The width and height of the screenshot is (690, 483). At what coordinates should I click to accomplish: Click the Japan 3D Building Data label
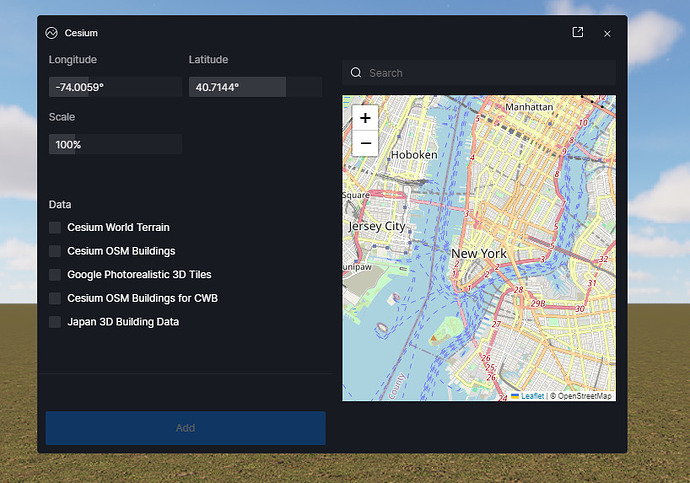(x=123, y=322)
